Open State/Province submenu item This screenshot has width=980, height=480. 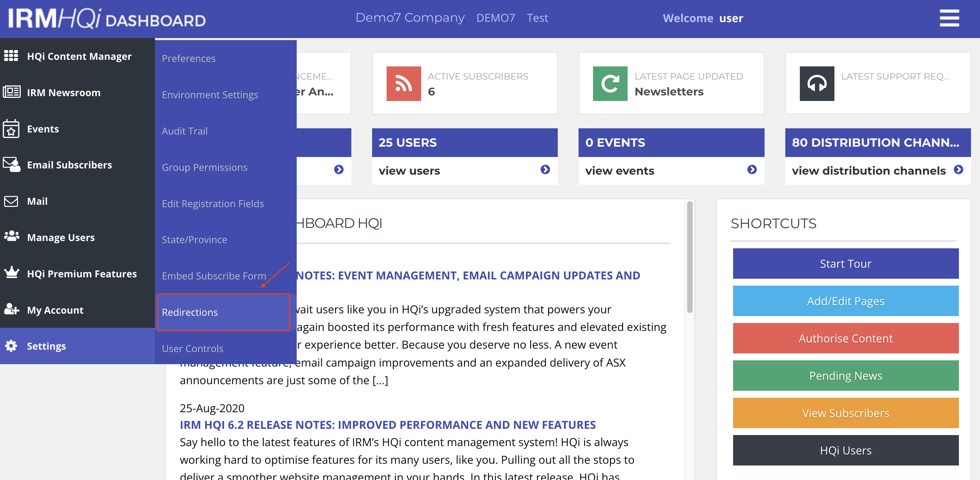click(194, 240)
